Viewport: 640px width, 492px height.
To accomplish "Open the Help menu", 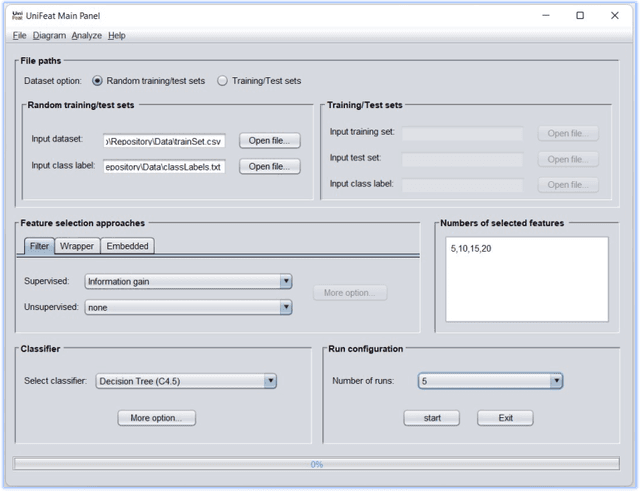I will click(x=117, y=36).
